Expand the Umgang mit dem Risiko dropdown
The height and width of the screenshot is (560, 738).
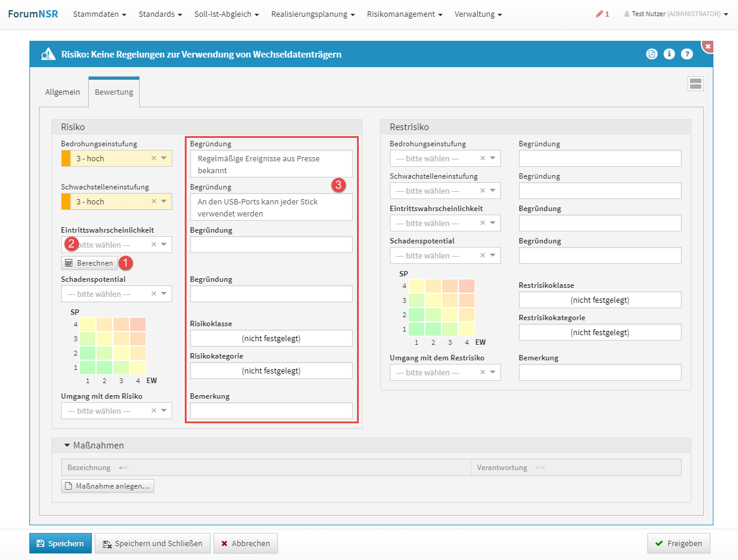(x=164, y=411)
